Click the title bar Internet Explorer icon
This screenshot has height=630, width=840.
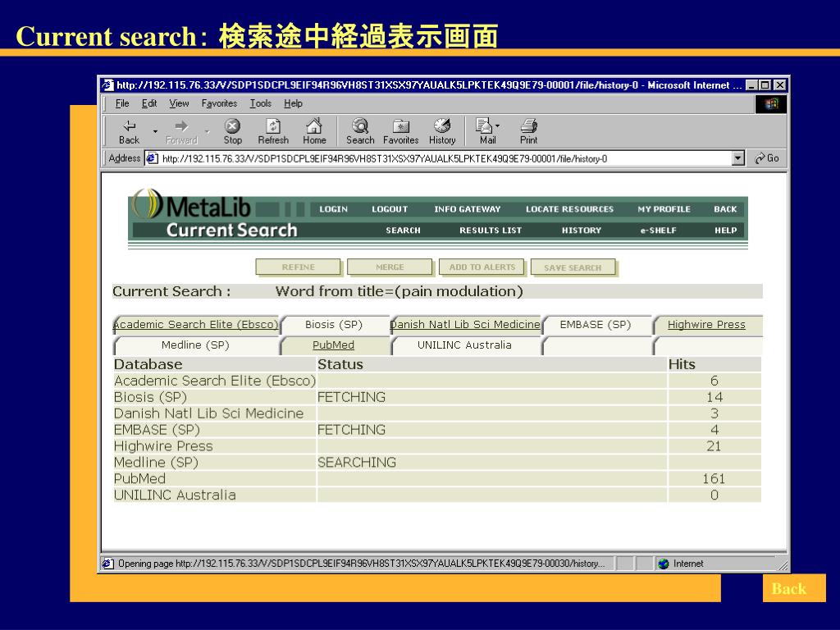107,84
